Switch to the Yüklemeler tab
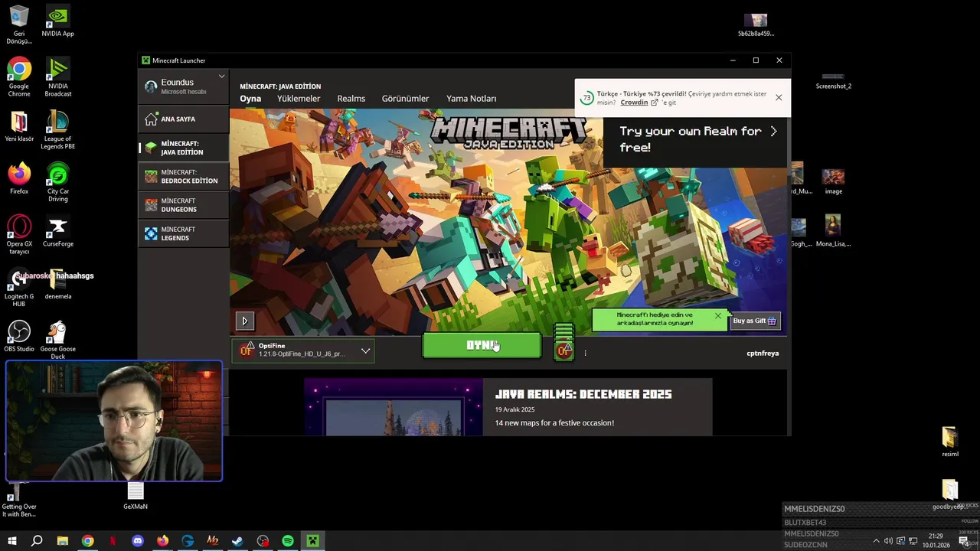Image resolution: width=980 pixels, height=551 pixels. 299,99
